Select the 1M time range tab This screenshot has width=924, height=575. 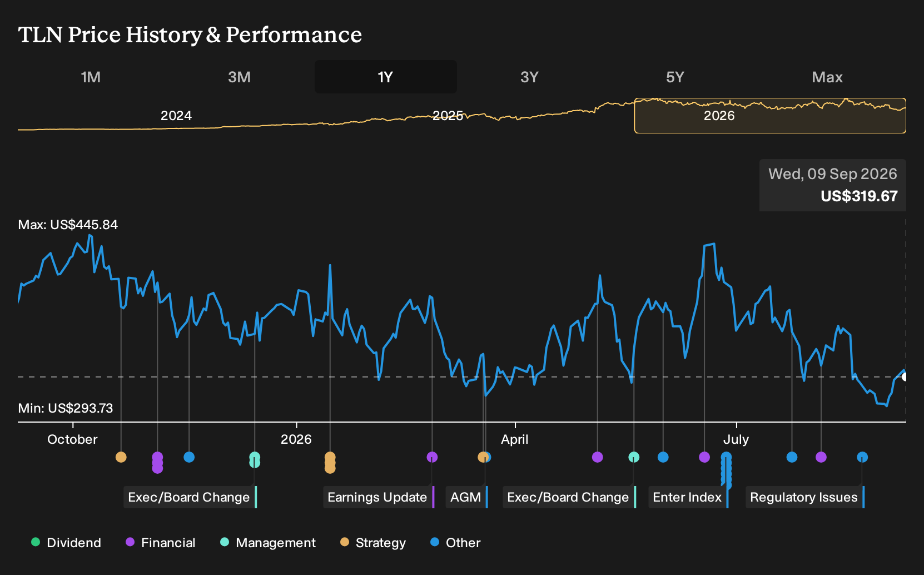click(91, 77)
